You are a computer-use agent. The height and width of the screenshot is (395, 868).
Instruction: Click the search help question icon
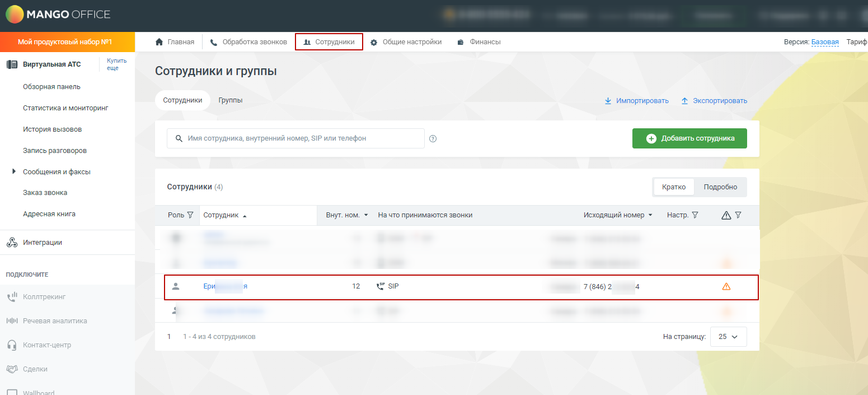tap(433, 139)
